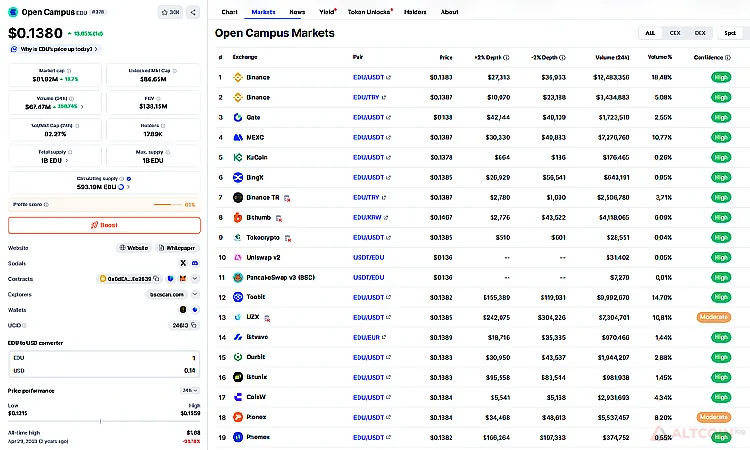Switch to the Holders tab
The image size is (750, 450).
click(415, 12)
